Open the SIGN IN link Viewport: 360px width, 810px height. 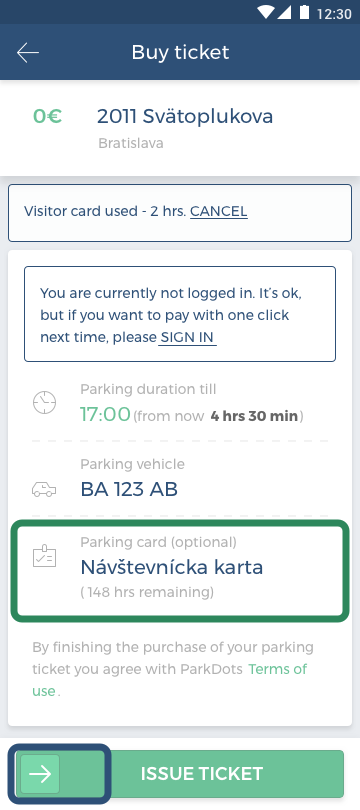[187, 337]
